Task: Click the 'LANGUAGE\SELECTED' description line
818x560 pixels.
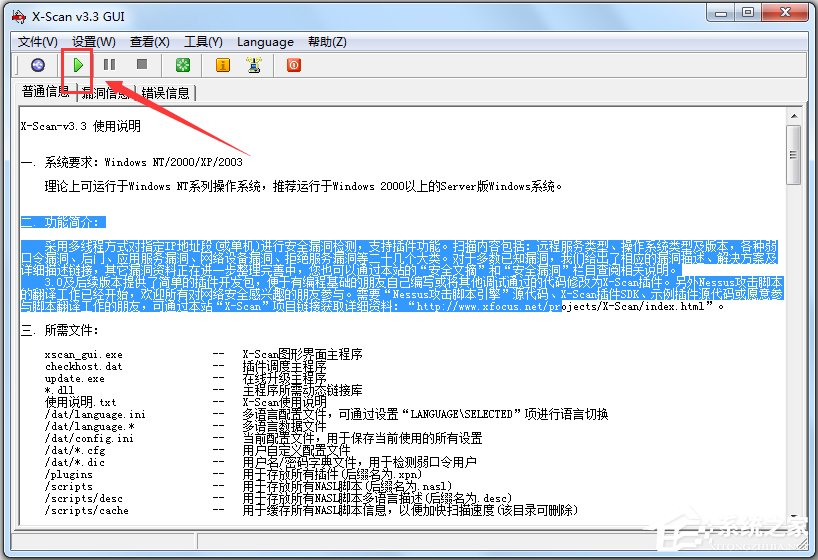Action: pos(426,414)
